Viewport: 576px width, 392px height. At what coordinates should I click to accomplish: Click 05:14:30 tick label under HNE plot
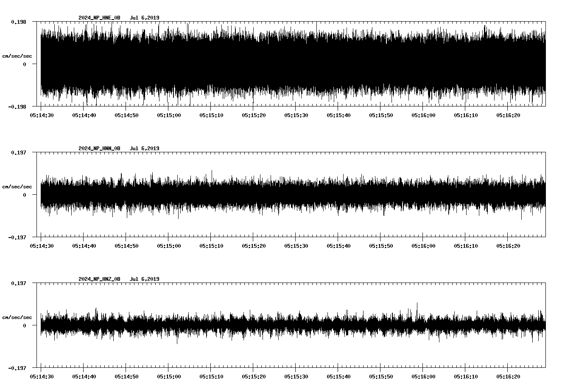pos(42,115)
